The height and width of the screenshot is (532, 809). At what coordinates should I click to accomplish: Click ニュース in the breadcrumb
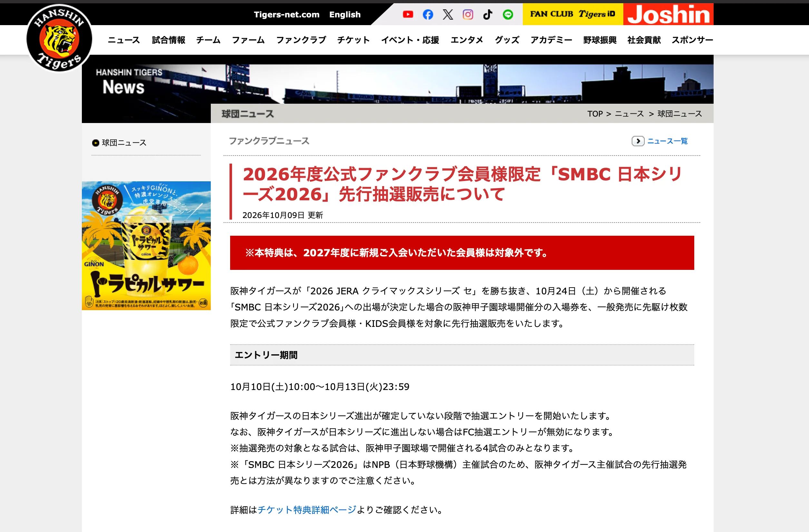pyautogui.click(x=629, y=114)
